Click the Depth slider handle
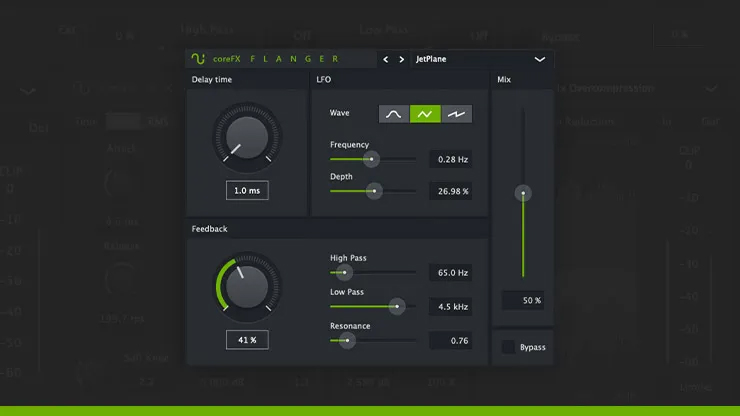This screenshot has width=740, height=416. coord(374,191)
